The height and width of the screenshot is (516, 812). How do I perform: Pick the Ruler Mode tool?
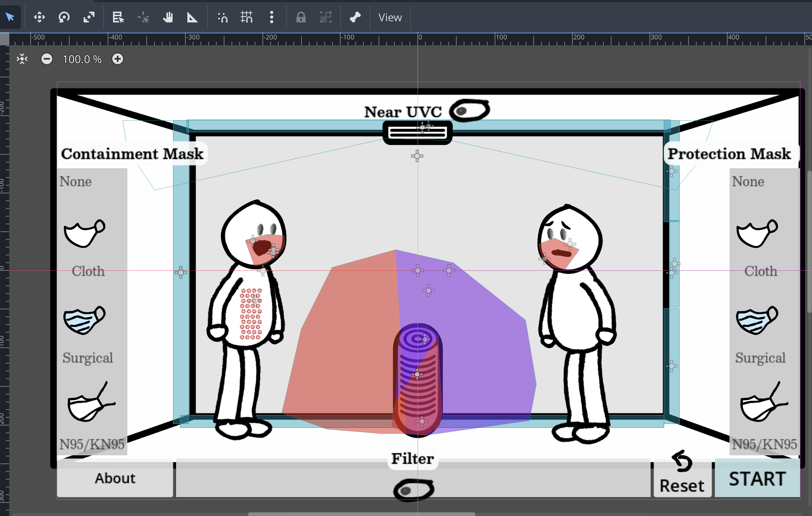click(x=192, y=17)
